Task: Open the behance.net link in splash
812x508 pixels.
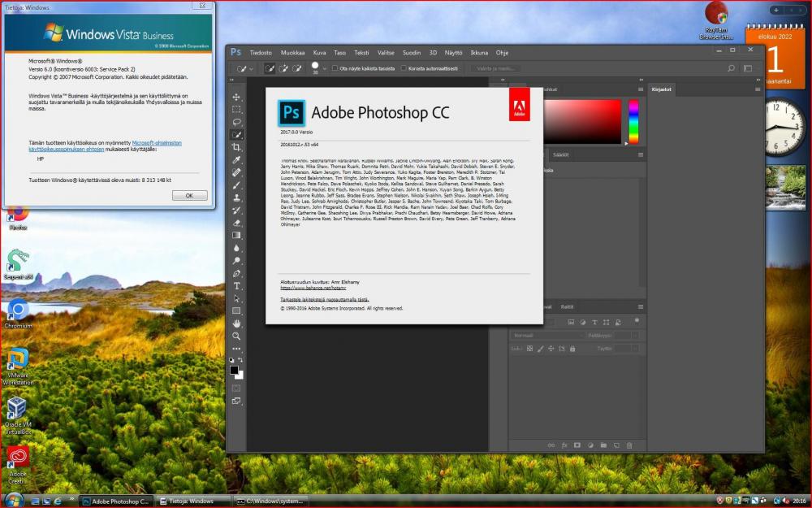Action: [x=302, y=288]
